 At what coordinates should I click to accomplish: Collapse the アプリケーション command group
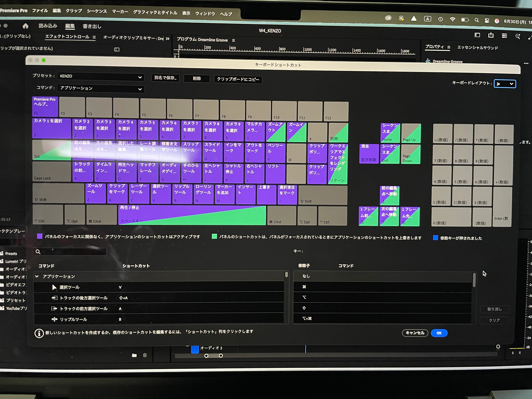tap(37, 276)
